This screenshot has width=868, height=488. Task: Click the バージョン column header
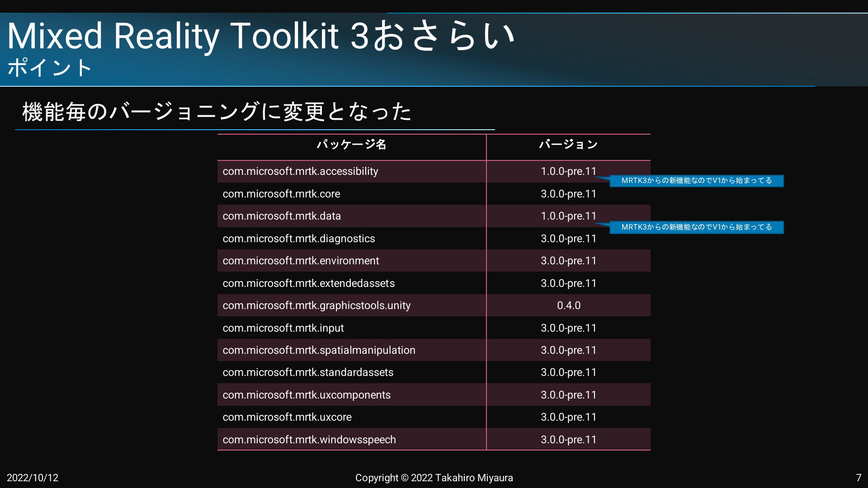(568, 145)
